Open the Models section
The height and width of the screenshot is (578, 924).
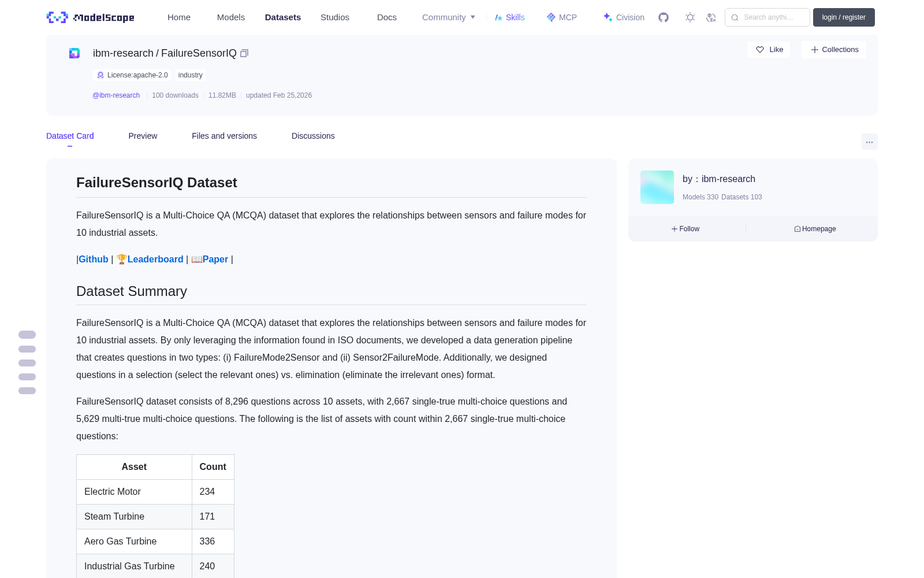point(231,17)
